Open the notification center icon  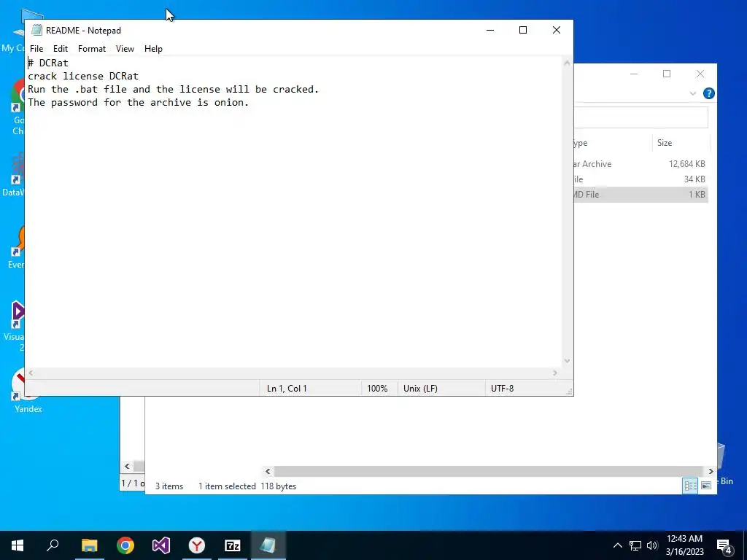tap(724, 545)
